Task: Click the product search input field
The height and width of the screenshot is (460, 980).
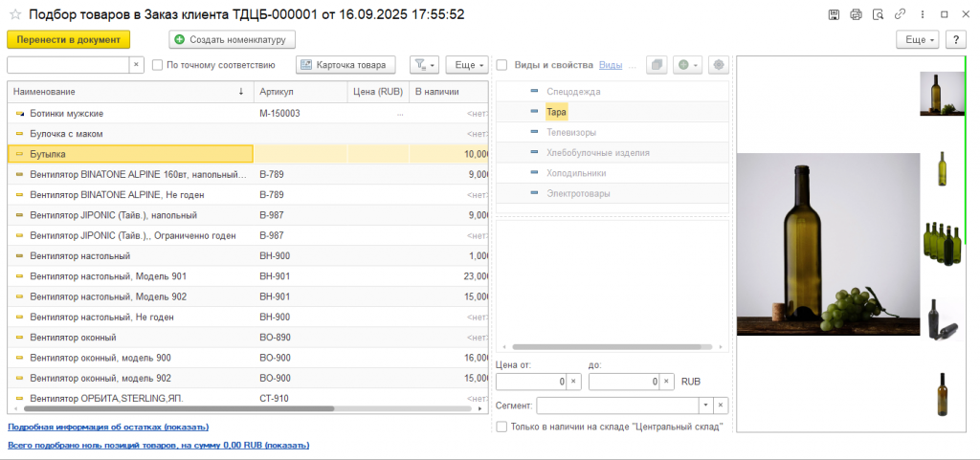Action: pyautogui.click(x=69, y=64)
